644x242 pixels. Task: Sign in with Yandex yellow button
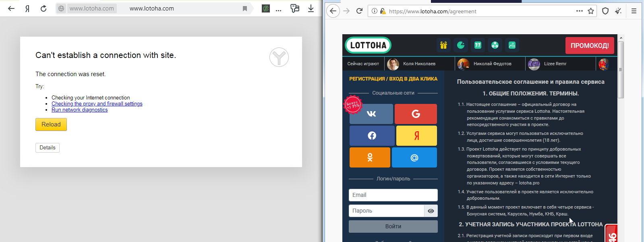coord(416,136)
